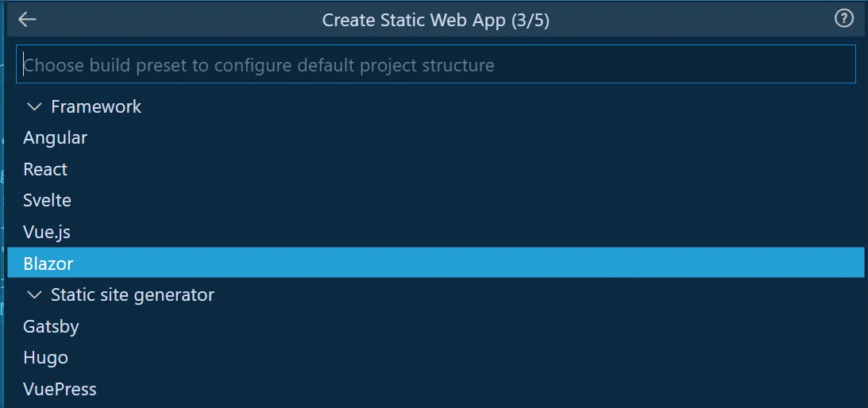Click the Static site generator header label

(x=133, y=294)
